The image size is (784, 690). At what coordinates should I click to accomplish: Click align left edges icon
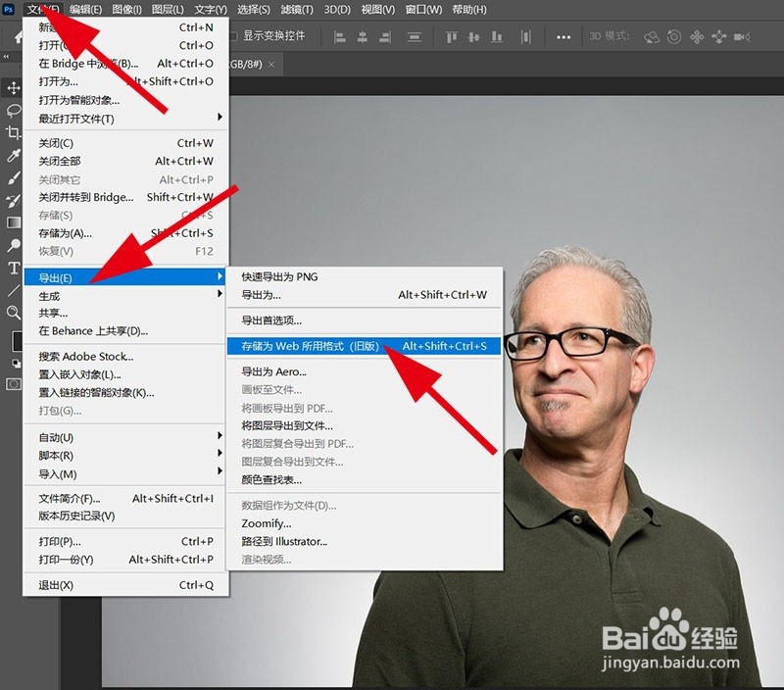(x=339, y=37)
